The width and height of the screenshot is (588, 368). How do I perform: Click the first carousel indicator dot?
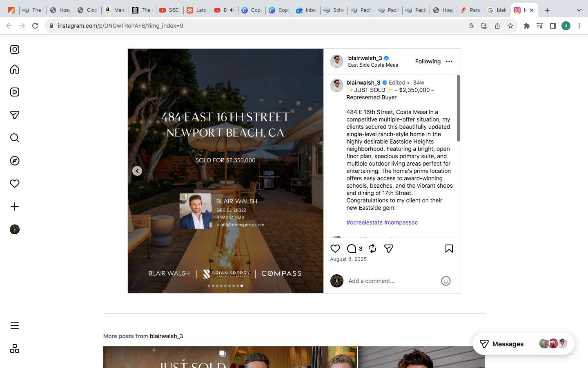(209, 286)
